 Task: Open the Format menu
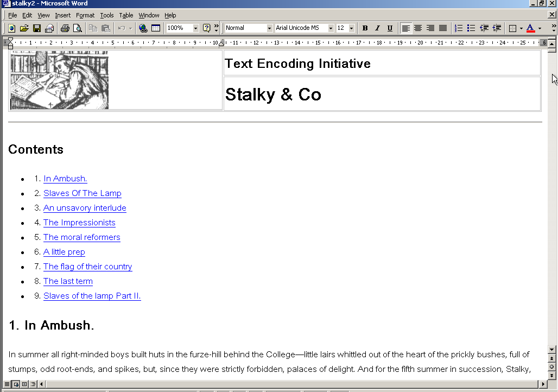85,15
